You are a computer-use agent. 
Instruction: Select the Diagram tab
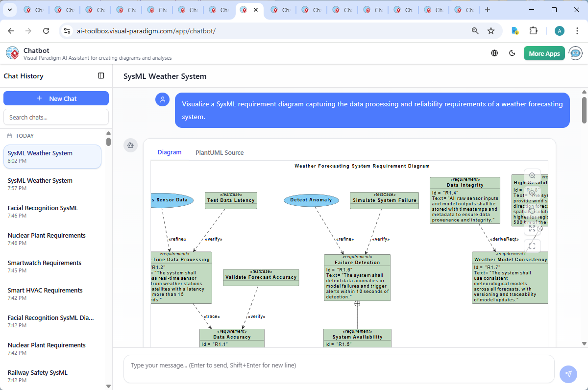tap(170, 152)
